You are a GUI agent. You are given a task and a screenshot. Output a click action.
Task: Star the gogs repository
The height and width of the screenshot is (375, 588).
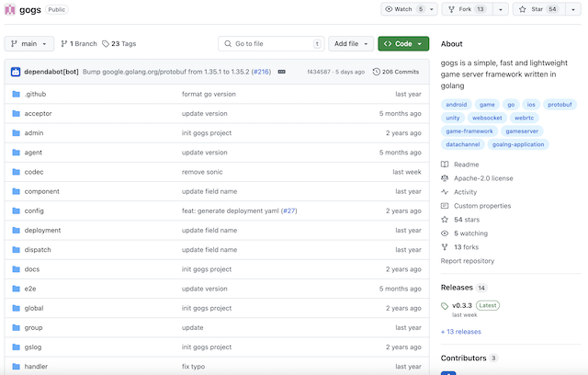(539, 9)
